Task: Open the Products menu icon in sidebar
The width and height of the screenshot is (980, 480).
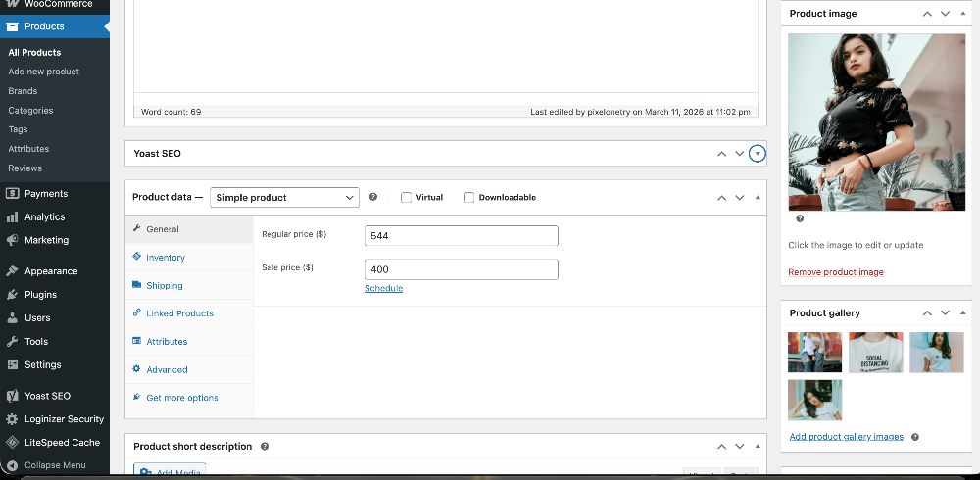Action: [12, 26]
